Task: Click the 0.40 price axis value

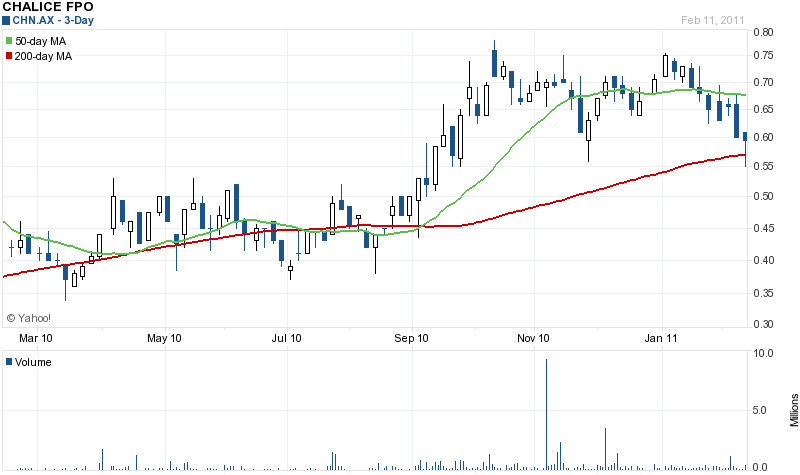Action: (763, 260)
